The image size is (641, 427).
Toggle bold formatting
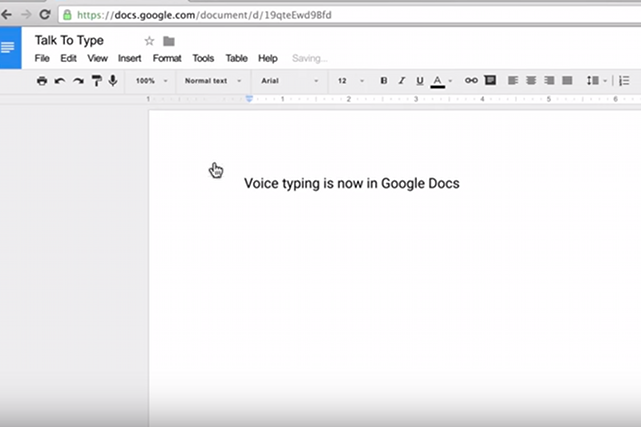[383, 80]
